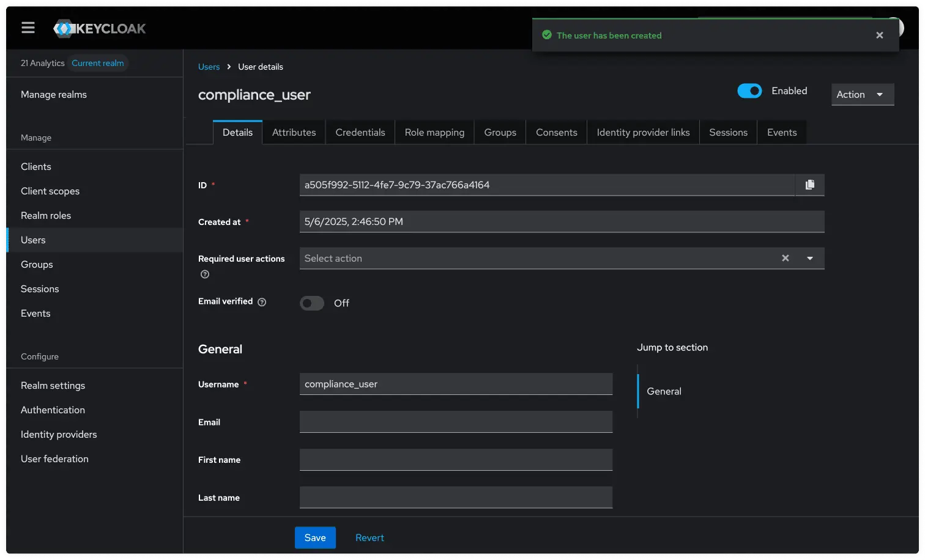Click the Keycloak logo

99,28
